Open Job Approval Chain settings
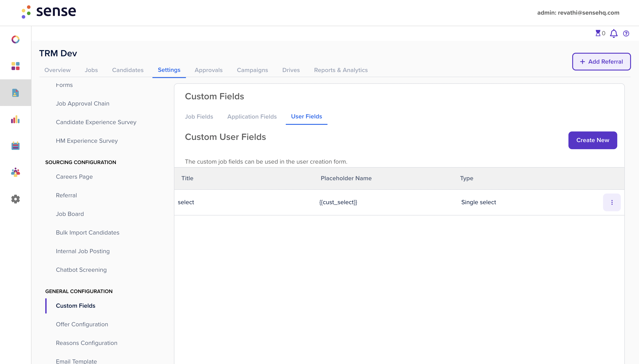Viewport: 639px width, 364px height. [x=83, y=104]
